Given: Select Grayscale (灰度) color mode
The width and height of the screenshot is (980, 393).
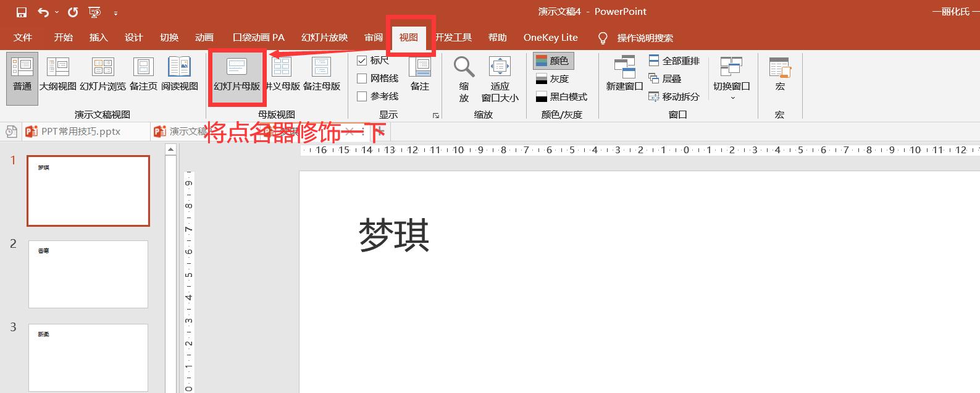Looking at the screenshot, I should (x=553, y=79).
